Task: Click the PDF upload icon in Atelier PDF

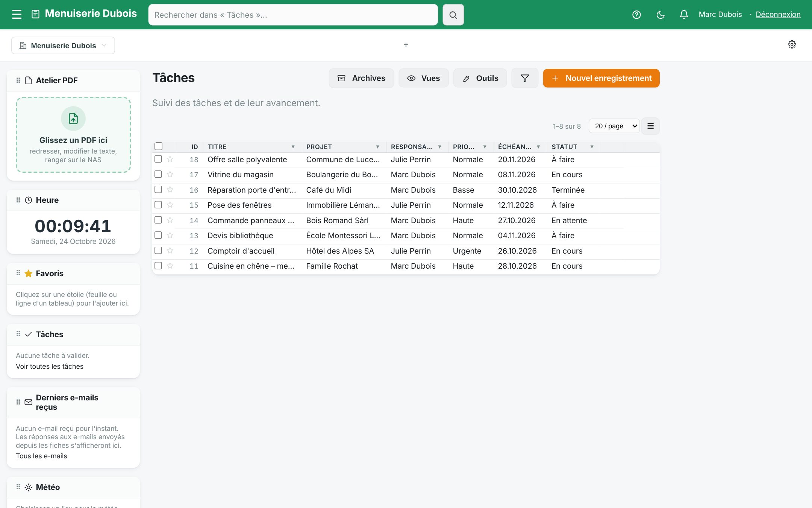Action: tap(73, 119)
